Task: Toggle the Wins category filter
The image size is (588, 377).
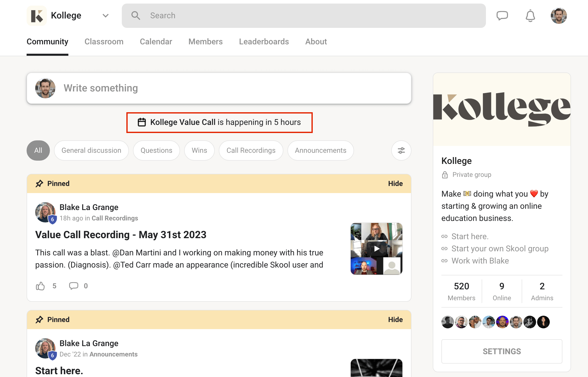Action: coord(199,150)
